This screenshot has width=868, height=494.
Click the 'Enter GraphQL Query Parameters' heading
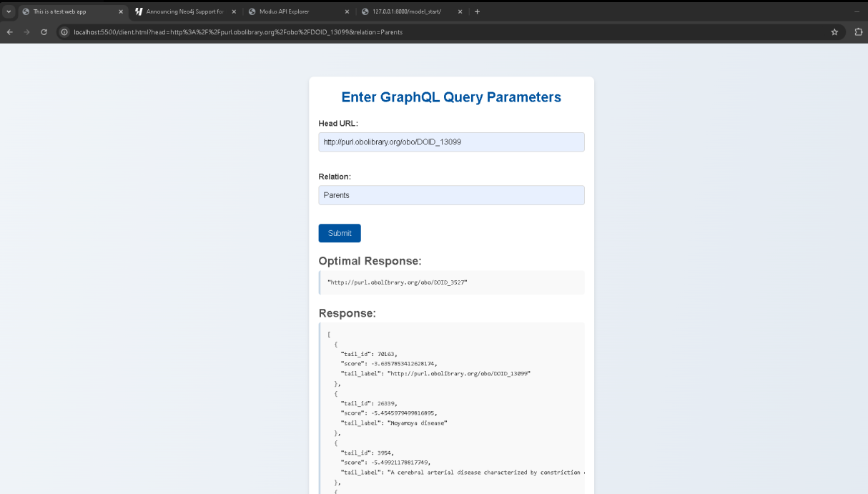click(451, 97)
